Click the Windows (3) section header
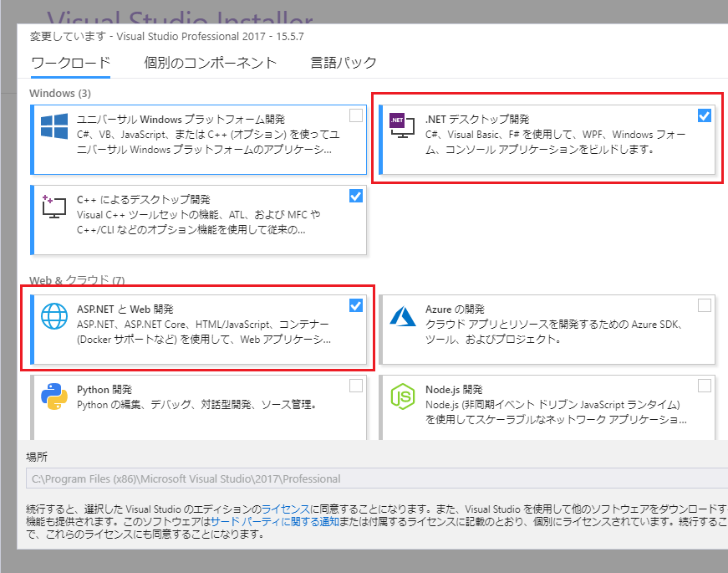 point(60,94)
